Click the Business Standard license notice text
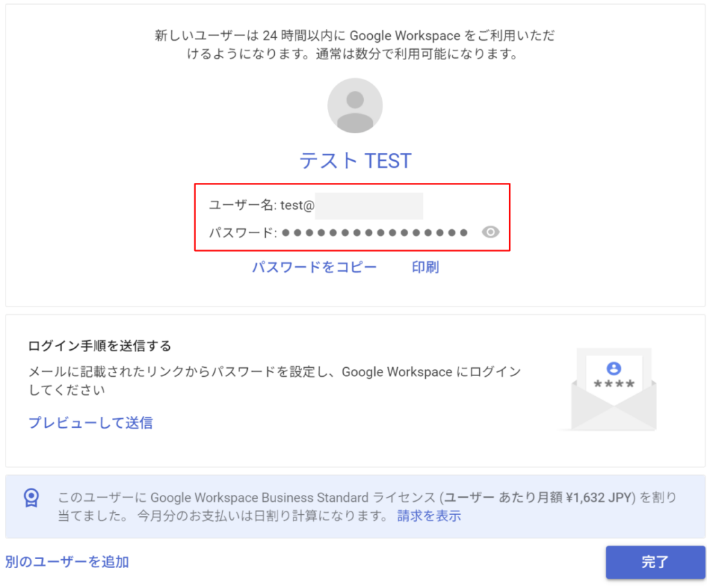The image size is (707, 588). [276, 498]
